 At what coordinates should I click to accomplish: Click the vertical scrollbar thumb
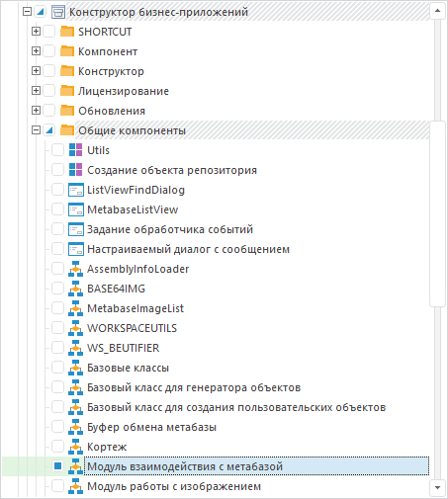437,213
